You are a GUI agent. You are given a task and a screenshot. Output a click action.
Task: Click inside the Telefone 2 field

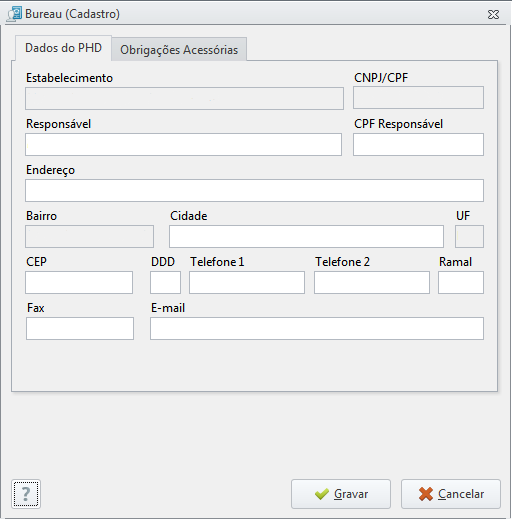372,282
